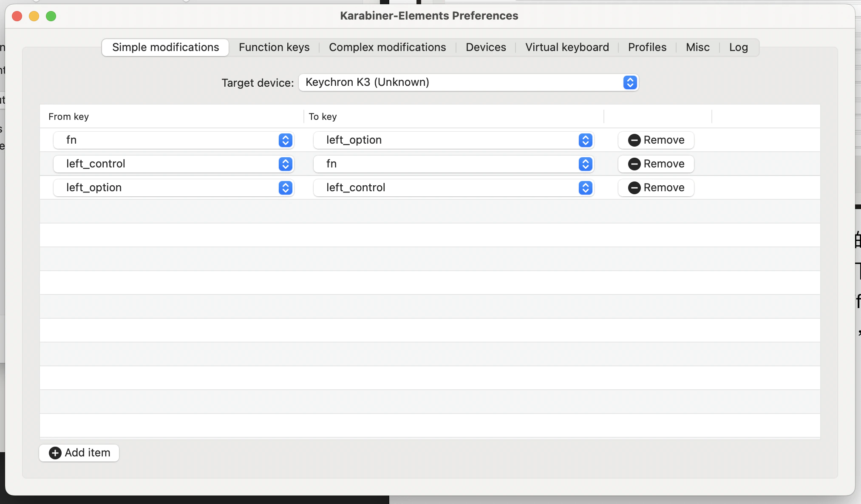
Task: Open the 'left_control' To key dropdown in the third row
Action: [x=453, y=188]
